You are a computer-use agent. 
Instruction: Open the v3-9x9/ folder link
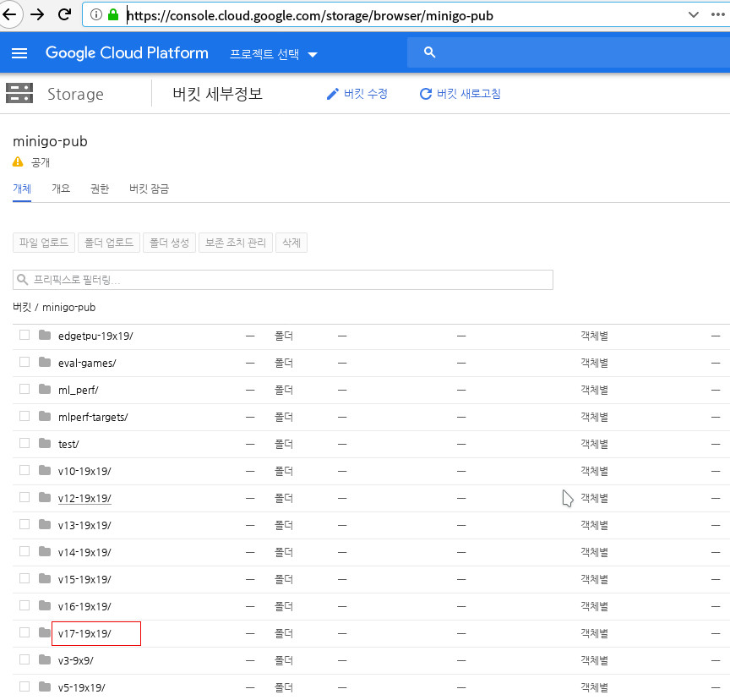coord(75,660)
